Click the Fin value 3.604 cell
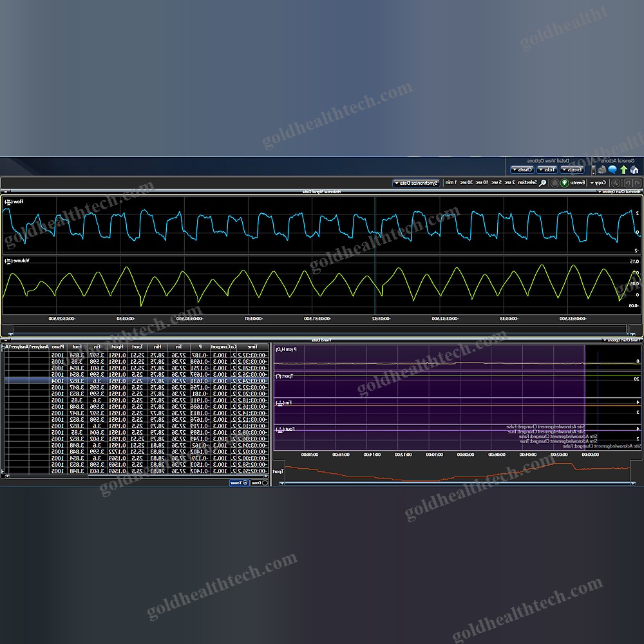This screenshot has width=644, height=644. click(x=97, y=433)
